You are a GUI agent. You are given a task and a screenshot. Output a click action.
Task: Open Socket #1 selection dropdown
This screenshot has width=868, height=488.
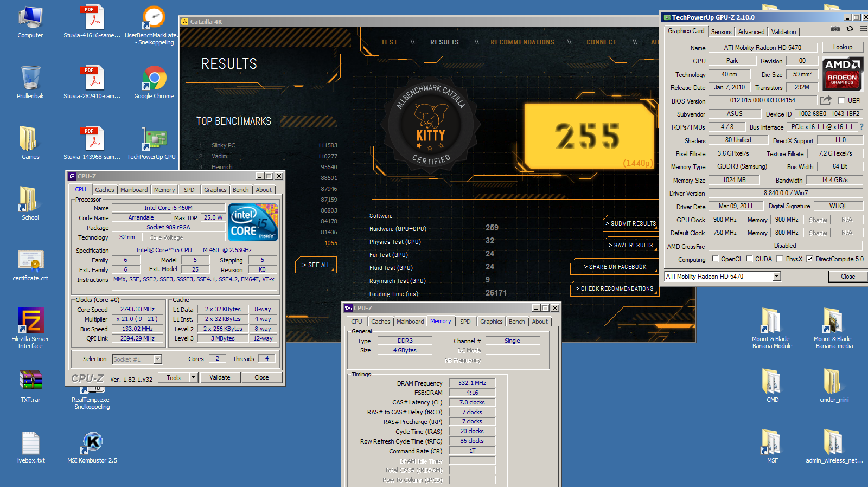[x=157, y=359]
